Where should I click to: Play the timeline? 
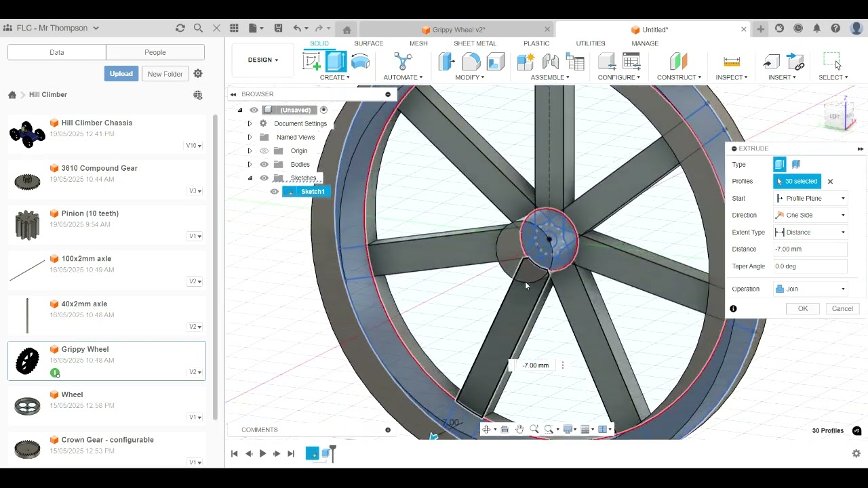[x=262, y=453]
